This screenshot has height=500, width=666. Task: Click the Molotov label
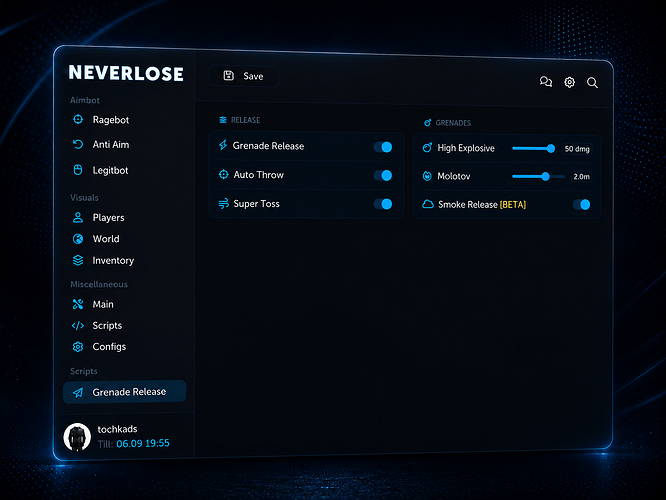tap(454, 176)
